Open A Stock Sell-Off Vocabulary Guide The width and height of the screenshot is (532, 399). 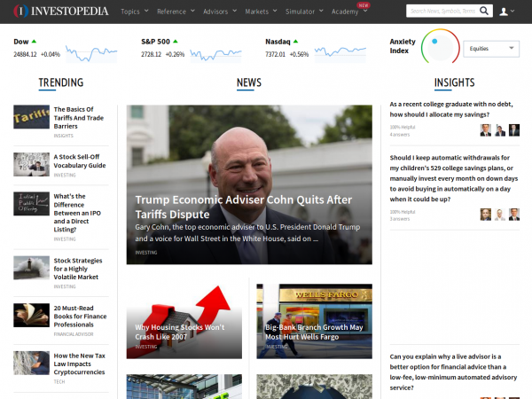tap(80, 161)
